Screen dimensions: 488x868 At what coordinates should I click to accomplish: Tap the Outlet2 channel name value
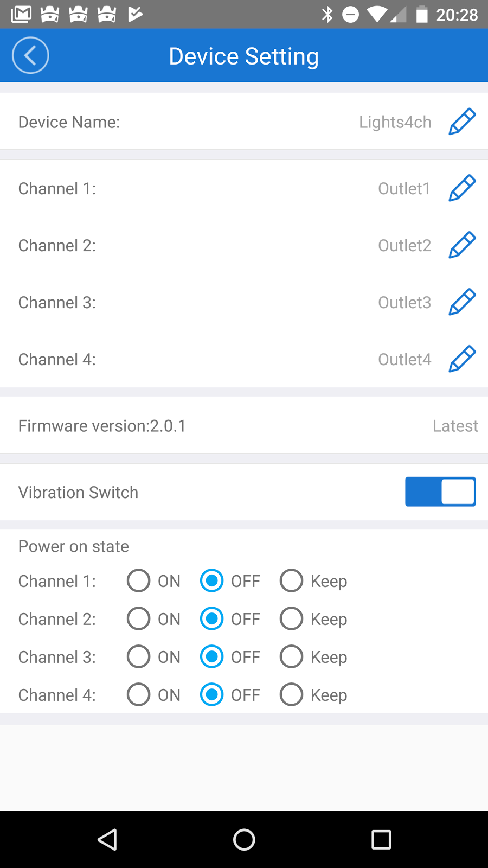coord(404,245)
